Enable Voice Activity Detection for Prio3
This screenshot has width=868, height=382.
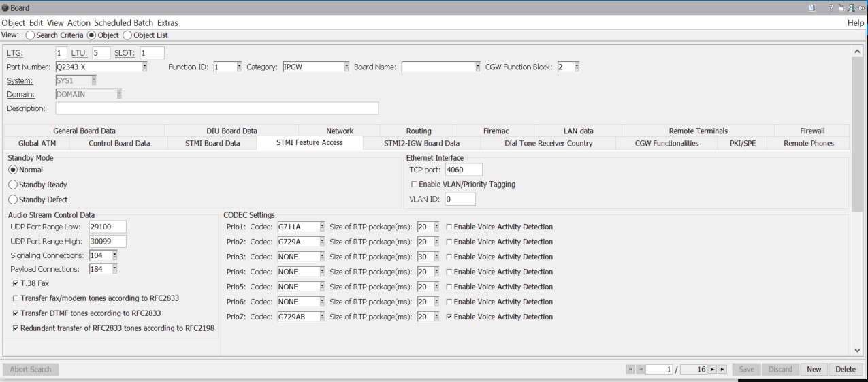pyautogui.click(x=449, y=257)
